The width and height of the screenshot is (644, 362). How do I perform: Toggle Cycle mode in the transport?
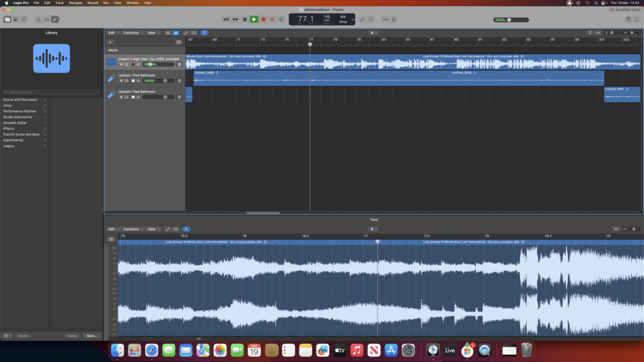(280, 19)
